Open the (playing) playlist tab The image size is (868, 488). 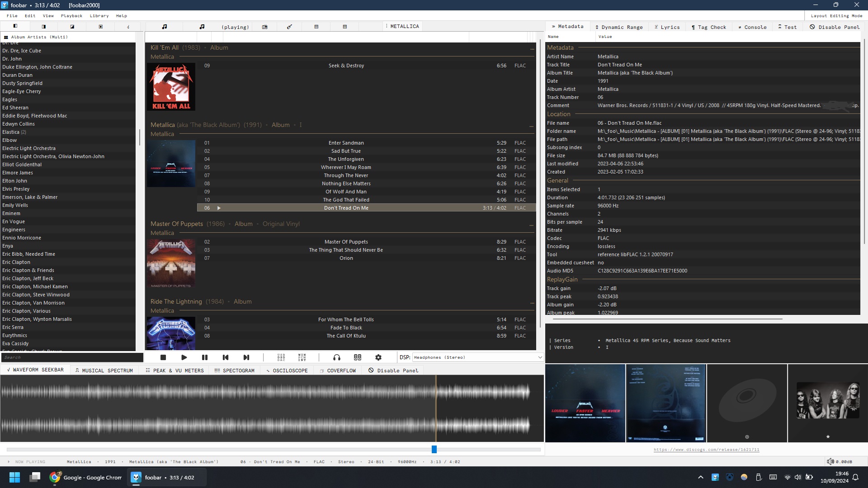pyautogui.click(x=235, y=27)
